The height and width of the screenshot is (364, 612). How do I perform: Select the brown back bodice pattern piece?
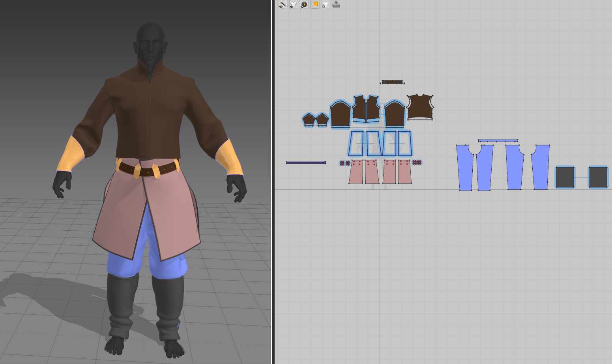tap(420, 107)
